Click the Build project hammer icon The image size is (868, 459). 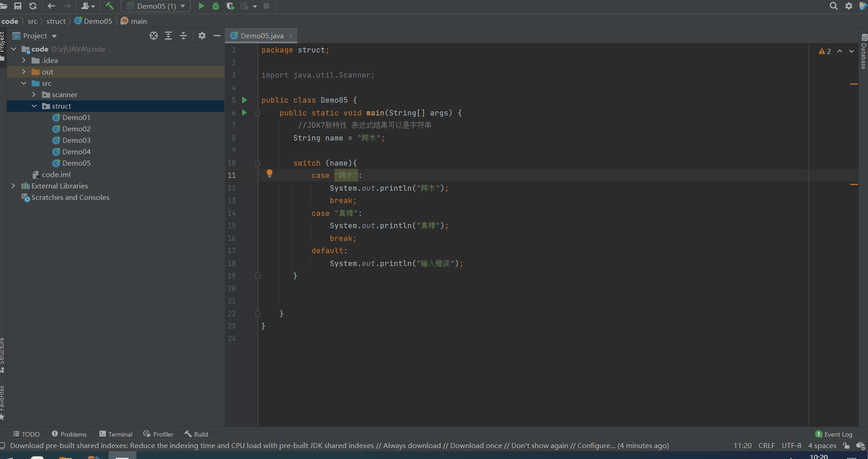pos(109,6)
